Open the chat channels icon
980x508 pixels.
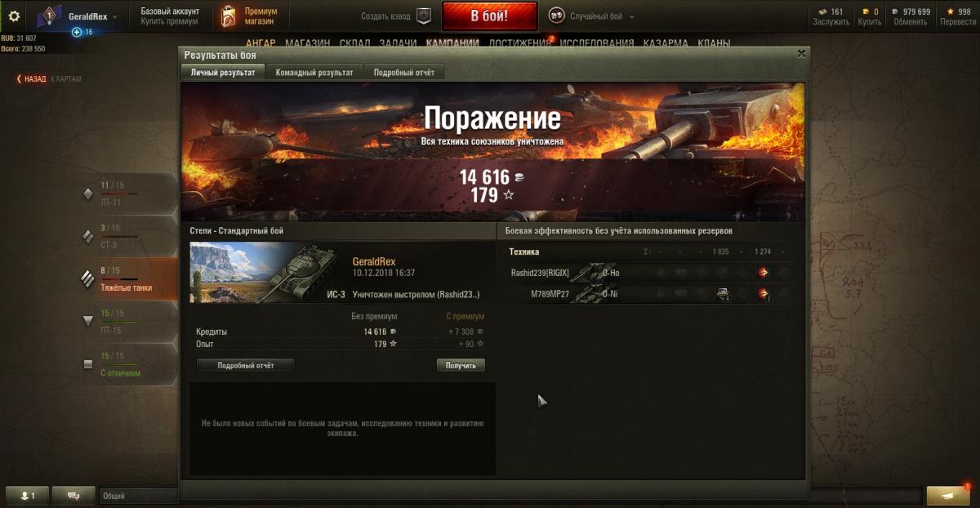pos(73,496)
